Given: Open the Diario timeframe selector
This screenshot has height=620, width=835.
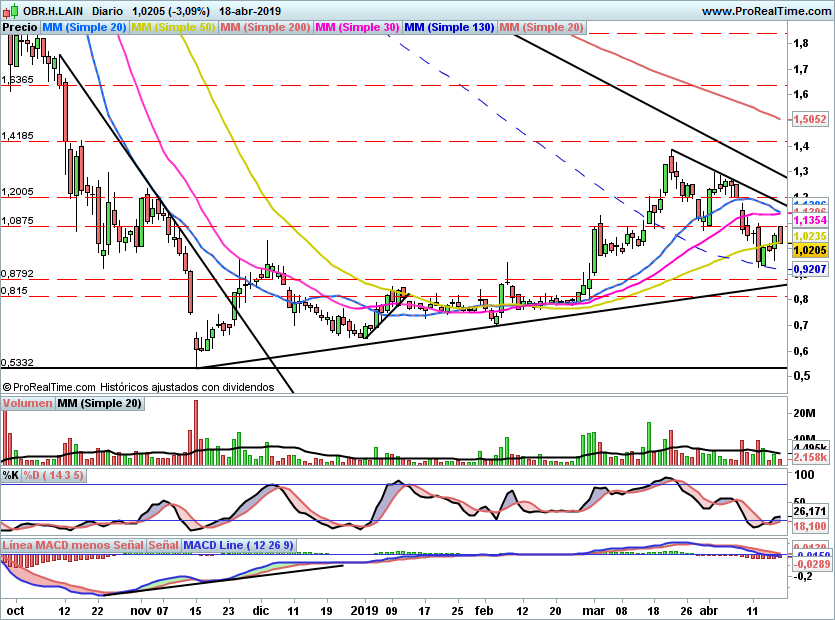Looking at the screenshot, I should [x=114, y=10].
